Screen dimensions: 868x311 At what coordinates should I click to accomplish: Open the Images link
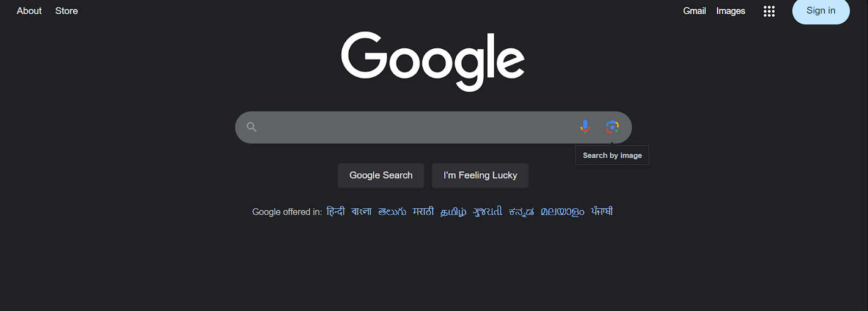(x=730, y=11)
